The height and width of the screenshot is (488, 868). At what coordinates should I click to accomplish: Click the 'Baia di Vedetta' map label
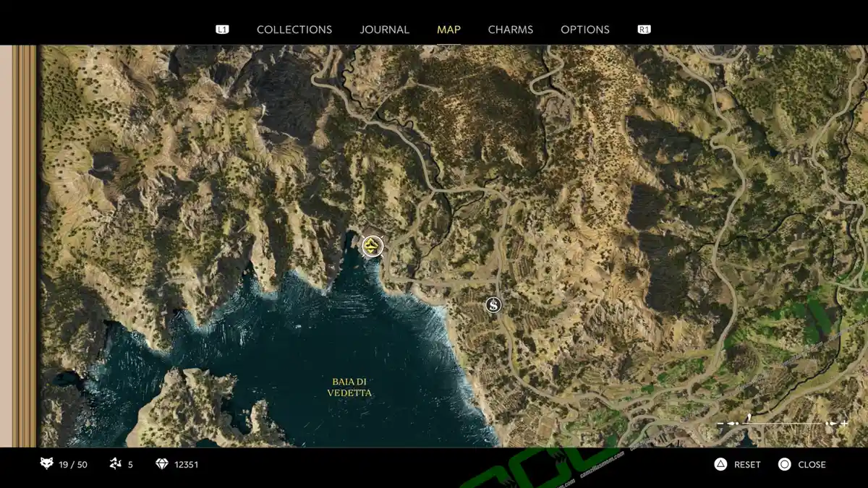coord(349,387)
